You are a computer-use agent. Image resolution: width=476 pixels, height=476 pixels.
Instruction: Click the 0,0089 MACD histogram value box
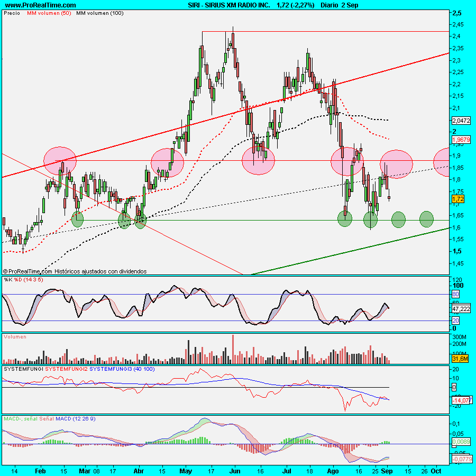tap(461, 442)
